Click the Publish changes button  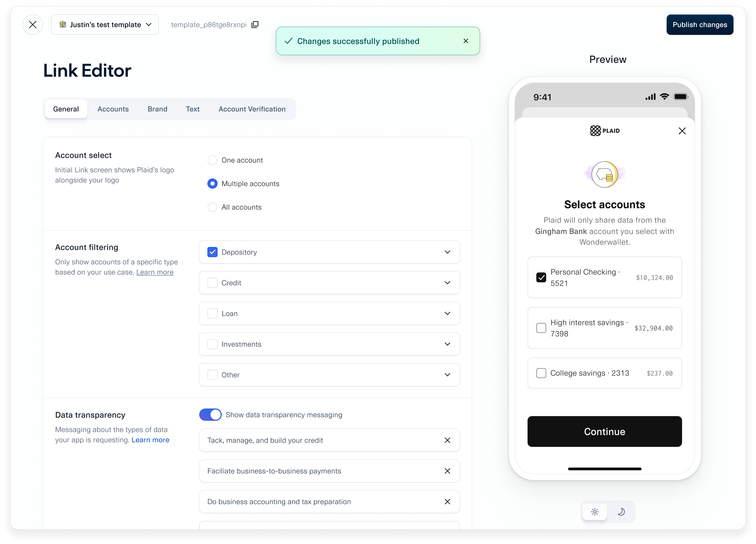(x=700, y=24)
